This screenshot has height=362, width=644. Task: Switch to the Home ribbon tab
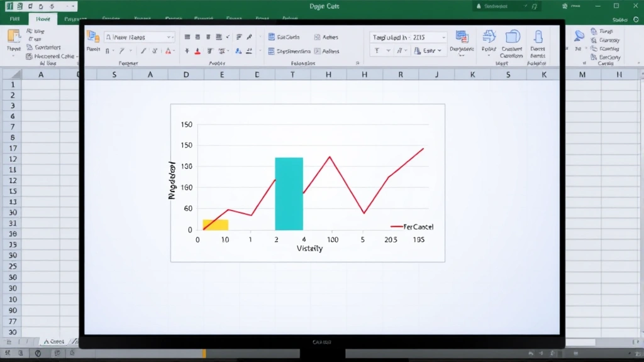click(42, 19)
